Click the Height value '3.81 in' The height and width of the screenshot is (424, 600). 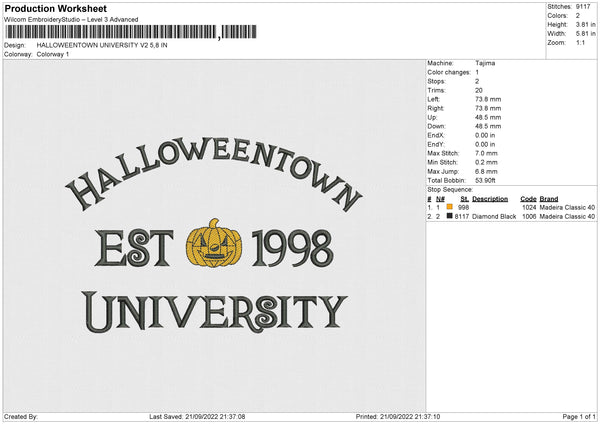pyautogui.click(x=585, y=24)
